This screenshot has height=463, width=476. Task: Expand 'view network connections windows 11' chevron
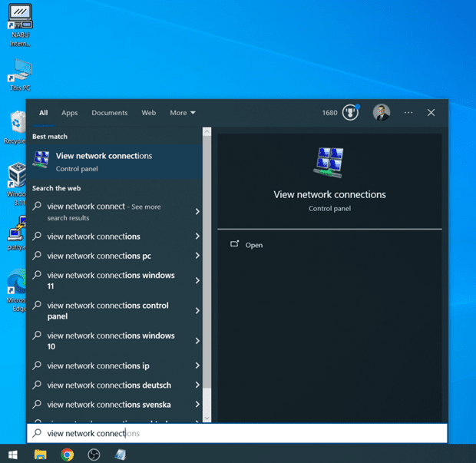197,280
